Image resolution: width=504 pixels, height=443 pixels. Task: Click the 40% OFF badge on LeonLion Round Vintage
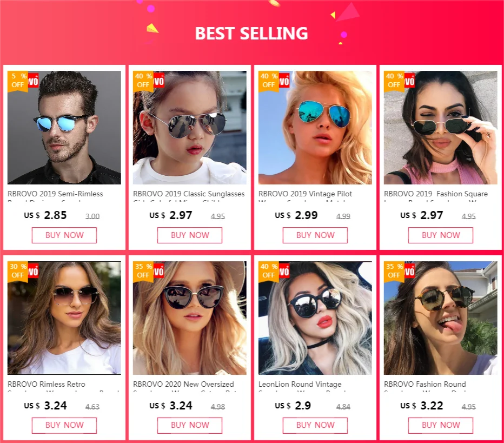[269, 272]
